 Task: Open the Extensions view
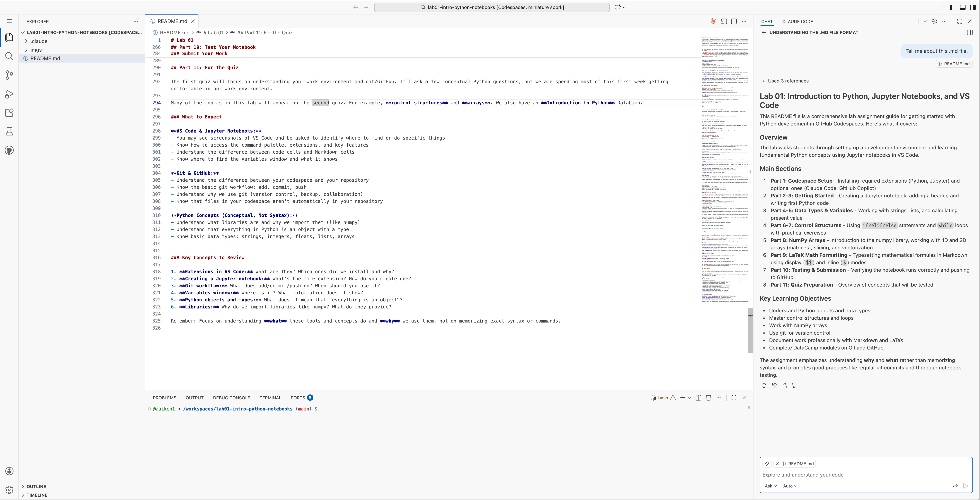tap(9, 113)
